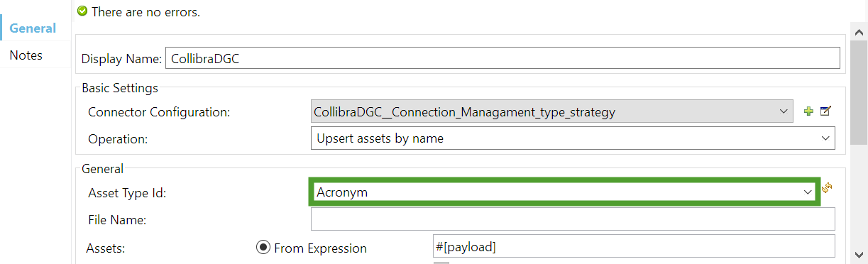Click the scrollbar up arrow
The width and height of the screenshot is (868, 264).
point(859,31)
